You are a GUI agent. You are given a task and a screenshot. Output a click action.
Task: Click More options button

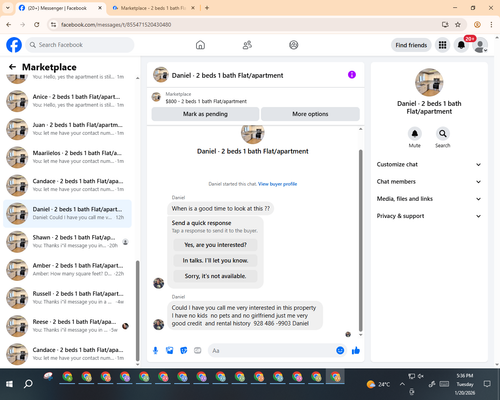[x=310, y=114]
